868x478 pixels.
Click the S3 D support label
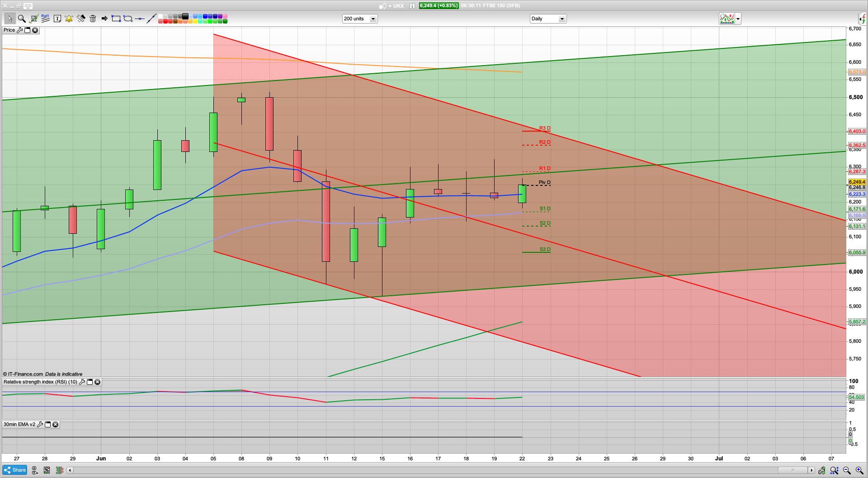point(545,250)
